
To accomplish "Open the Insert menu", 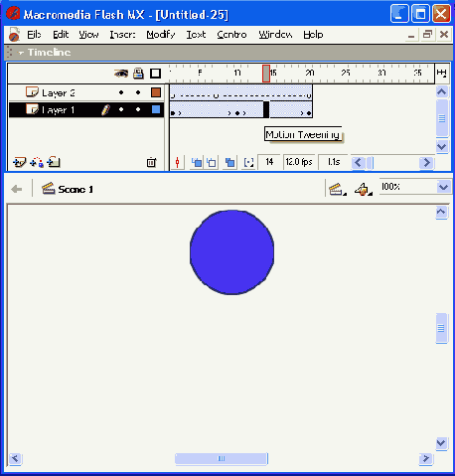I will pyautogui.click(x=122, y=35).
